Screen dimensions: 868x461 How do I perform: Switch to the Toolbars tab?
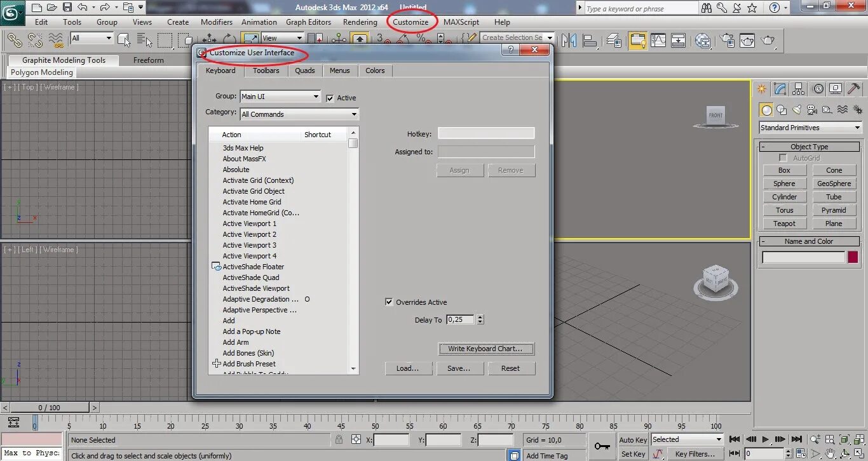coord(266,70)
